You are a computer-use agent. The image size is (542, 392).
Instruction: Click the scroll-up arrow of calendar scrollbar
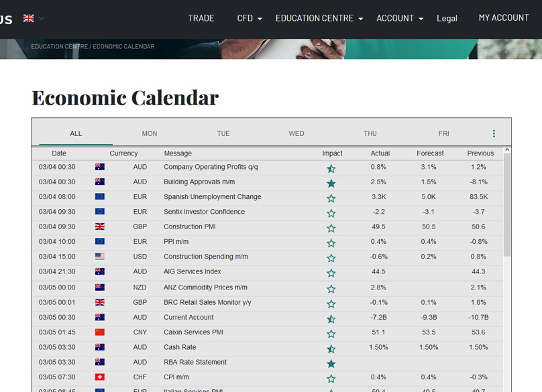[507, 150]
